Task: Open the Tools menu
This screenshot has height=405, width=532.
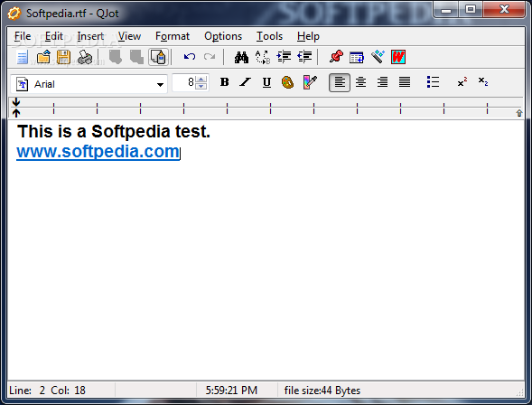Action: click(x=269, y=36)
